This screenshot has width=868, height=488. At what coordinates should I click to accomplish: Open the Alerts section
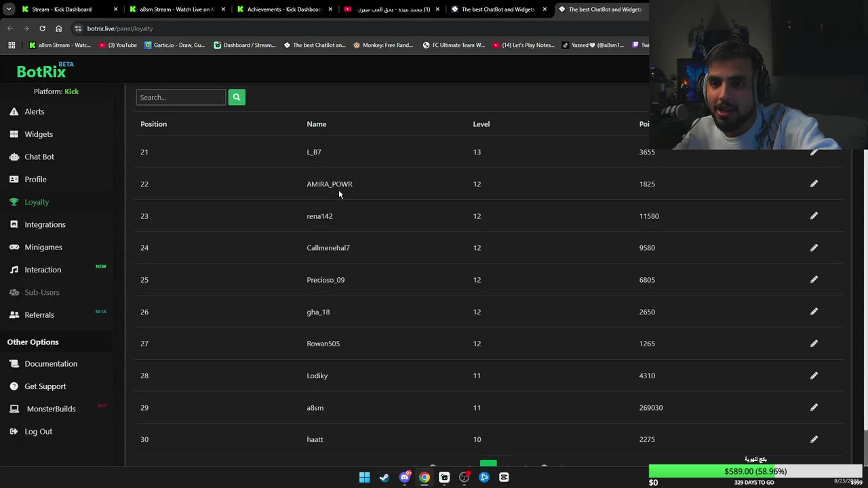pos(34,111)
